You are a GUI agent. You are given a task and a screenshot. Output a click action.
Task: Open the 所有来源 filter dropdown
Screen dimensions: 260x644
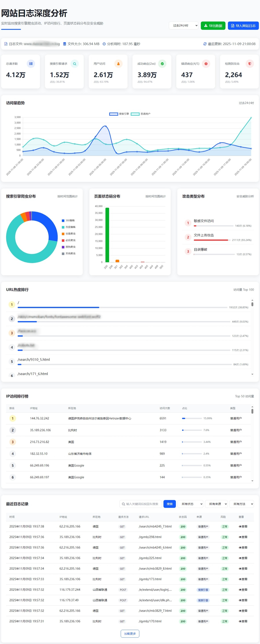216,504
